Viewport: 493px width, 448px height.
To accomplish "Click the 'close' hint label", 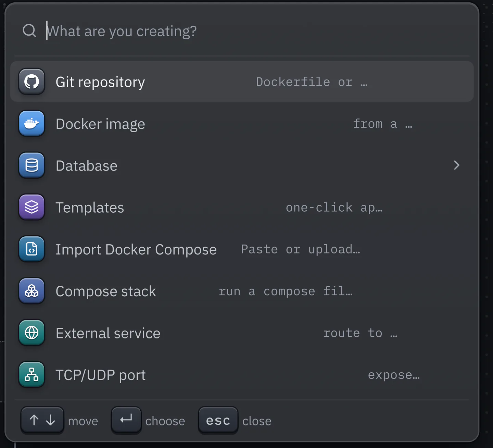I will pyautogui.click(x=257, y=421).
